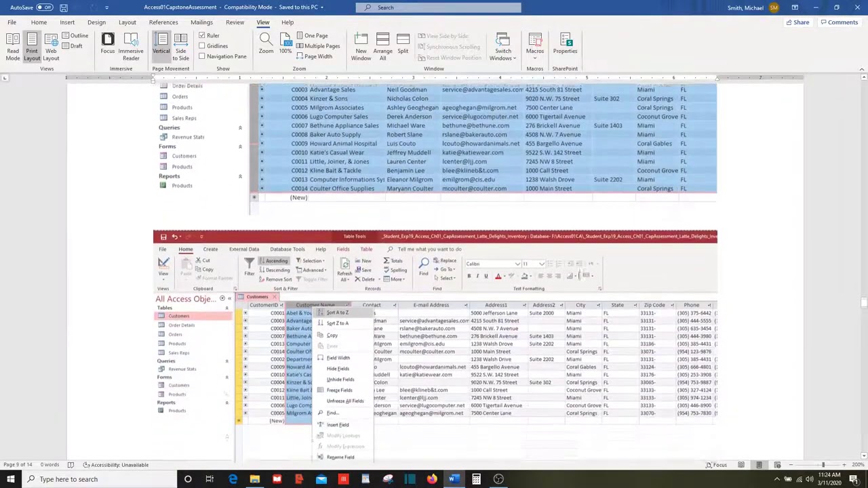The height and width of the screenshot is (488, 868).
Task: Open File Explorer from the taskbar
Action: click(x=254, y=479)
